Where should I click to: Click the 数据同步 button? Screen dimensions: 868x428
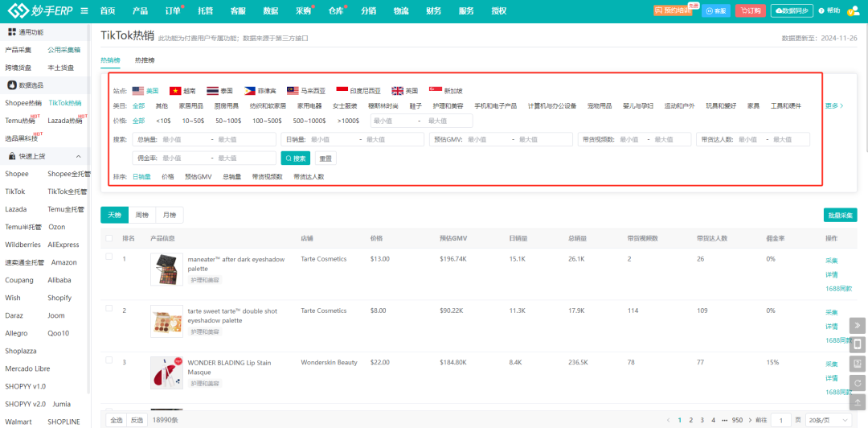pos(792,10)
